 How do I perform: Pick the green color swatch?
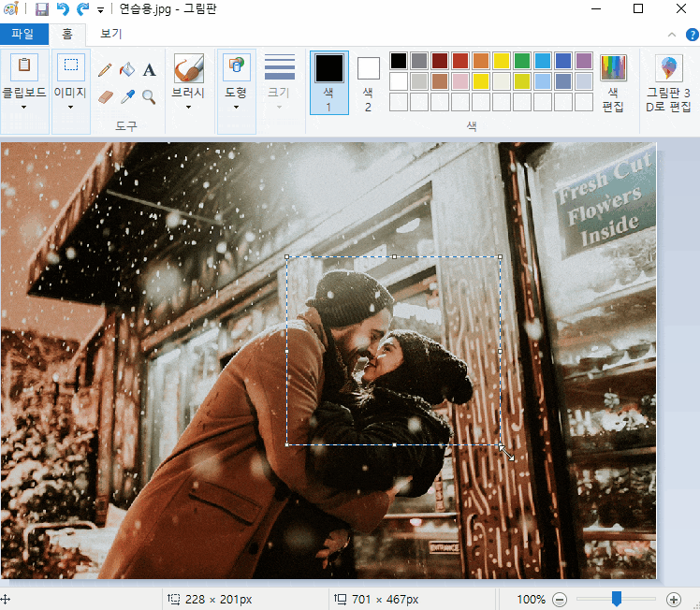[x=522, y=61]
